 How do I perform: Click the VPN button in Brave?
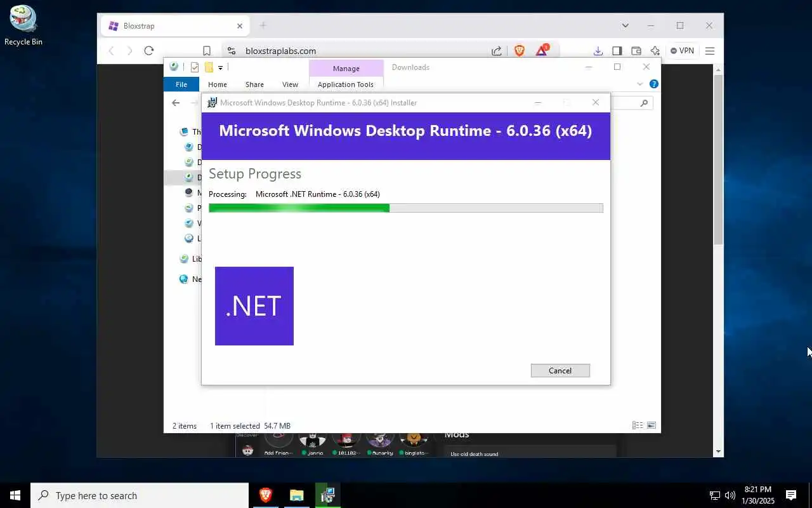682,51
